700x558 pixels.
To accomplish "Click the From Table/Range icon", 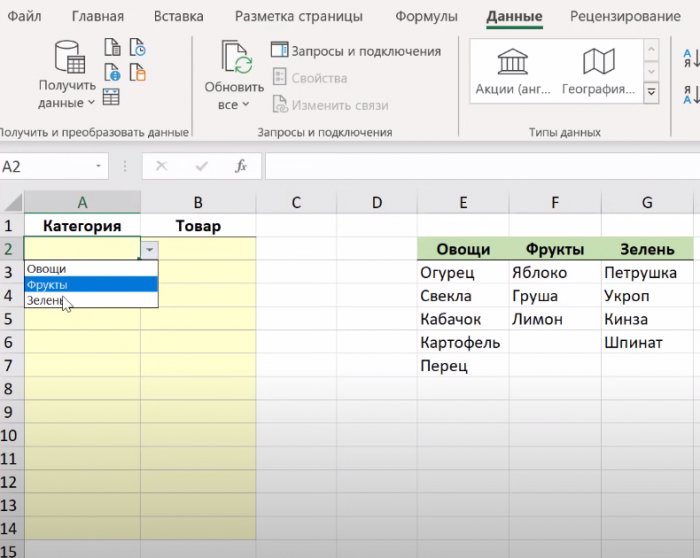I will tap(111, 97).
